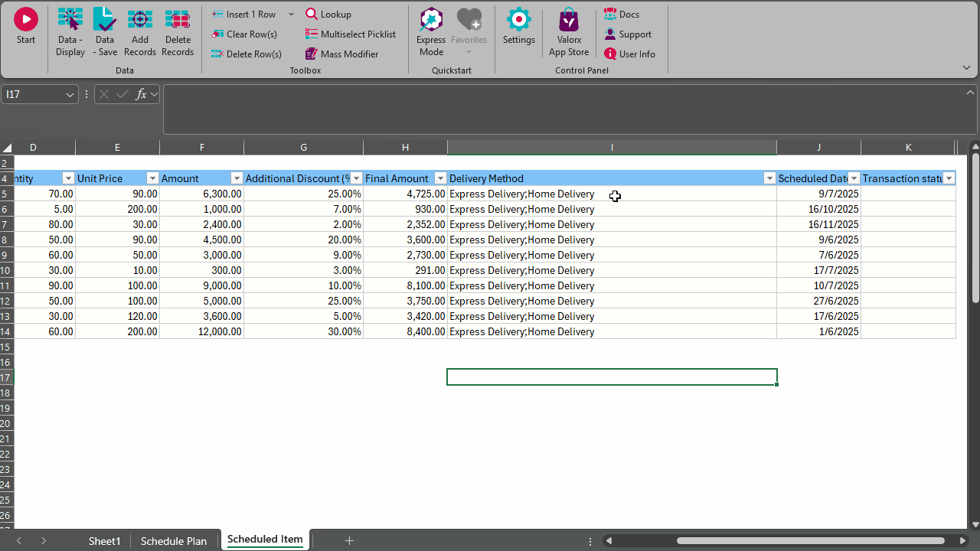Click the Data - Display icon

click(x=70, y=20)
